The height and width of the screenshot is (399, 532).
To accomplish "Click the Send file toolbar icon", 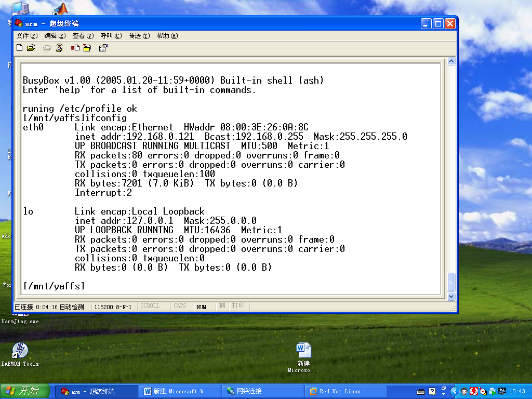I will (x=75, y=48).
